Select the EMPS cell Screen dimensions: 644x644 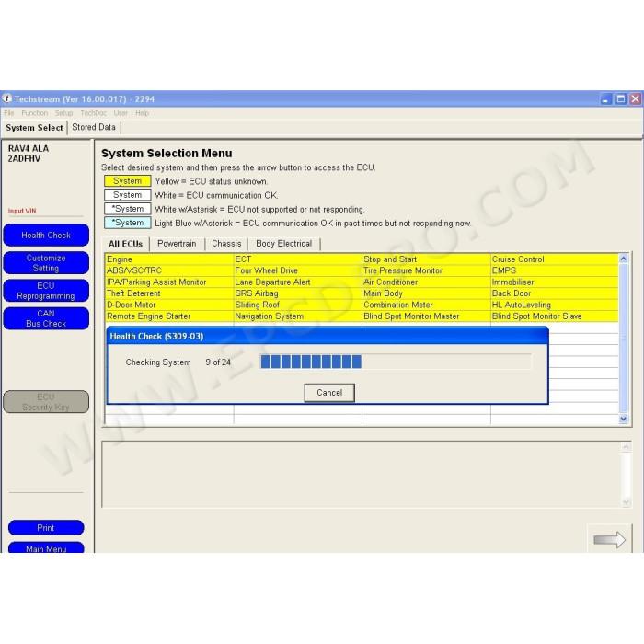click(x=555, y=270)
